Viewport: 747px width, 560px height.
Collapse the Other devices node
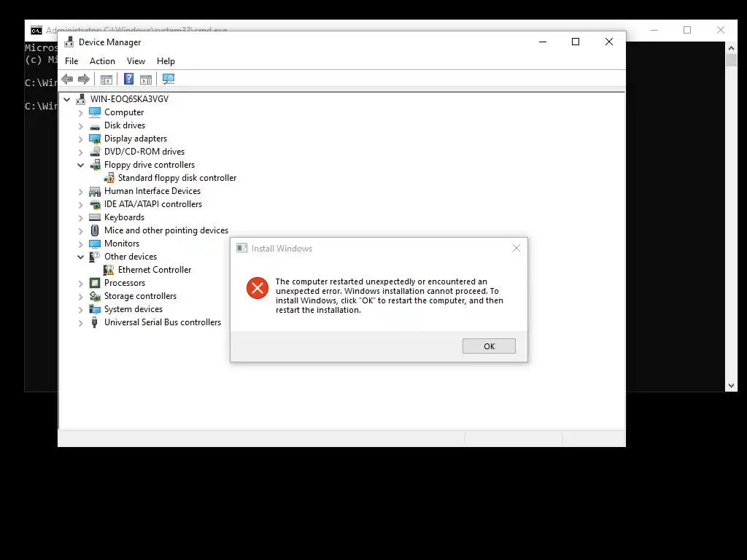(80, 257)
